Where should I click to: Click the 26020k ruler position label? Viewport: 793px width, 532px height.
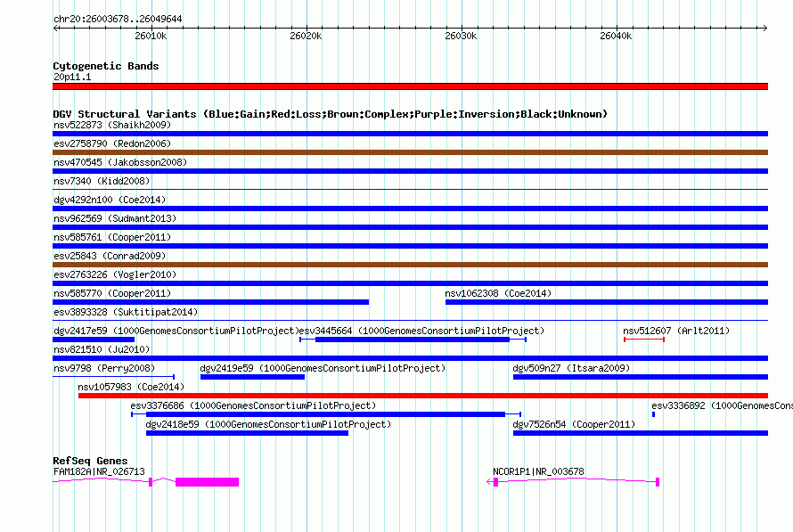(306, 36)
